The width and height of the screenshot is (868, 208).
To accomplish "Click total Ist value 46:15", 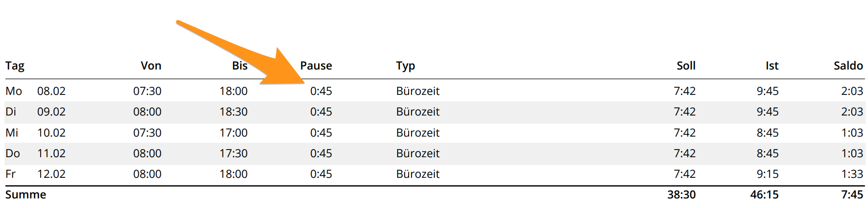I will pyautogui.click(x=764, y=195).
